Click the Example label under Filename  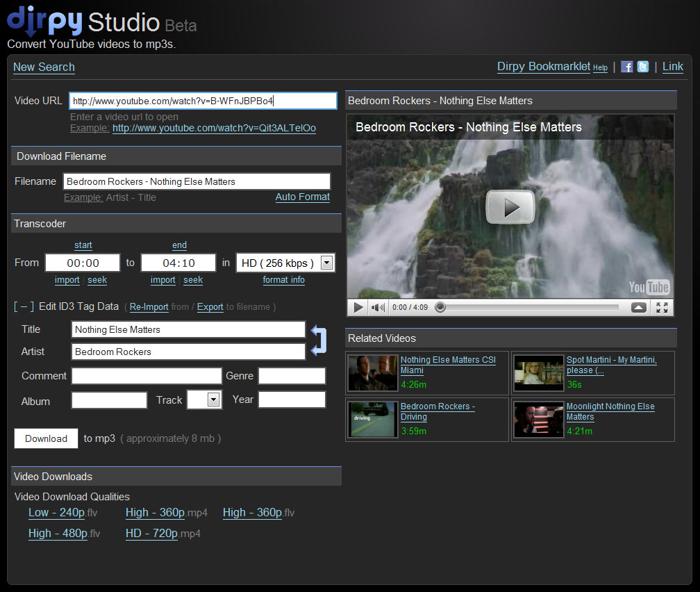[83, 197]
